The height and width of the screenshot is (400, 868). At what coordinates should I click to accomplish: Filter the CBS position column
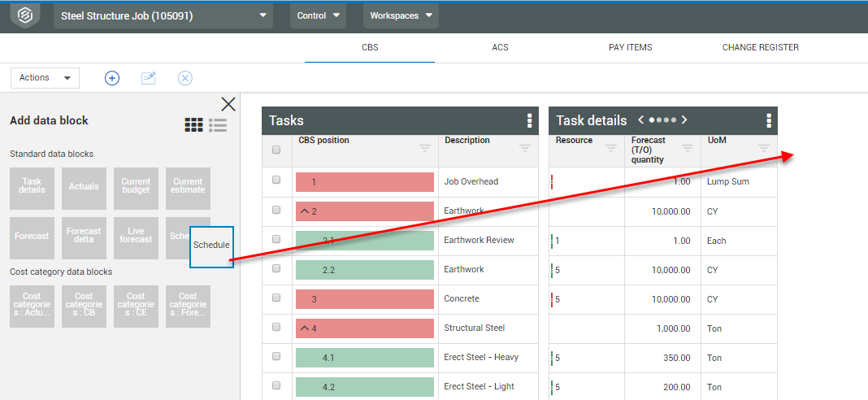pos(425,148)
